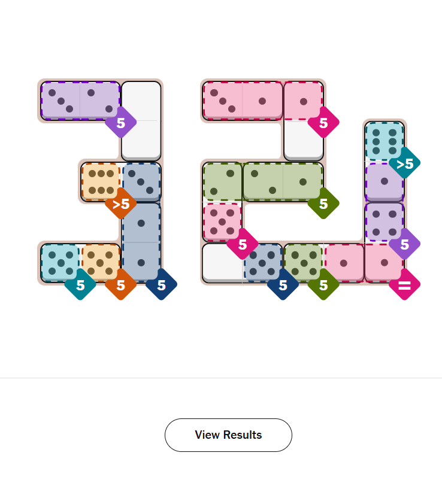This screenshot has height=504, width=442.
Task: Select the purple three-two domino
Action: [80, 101]
